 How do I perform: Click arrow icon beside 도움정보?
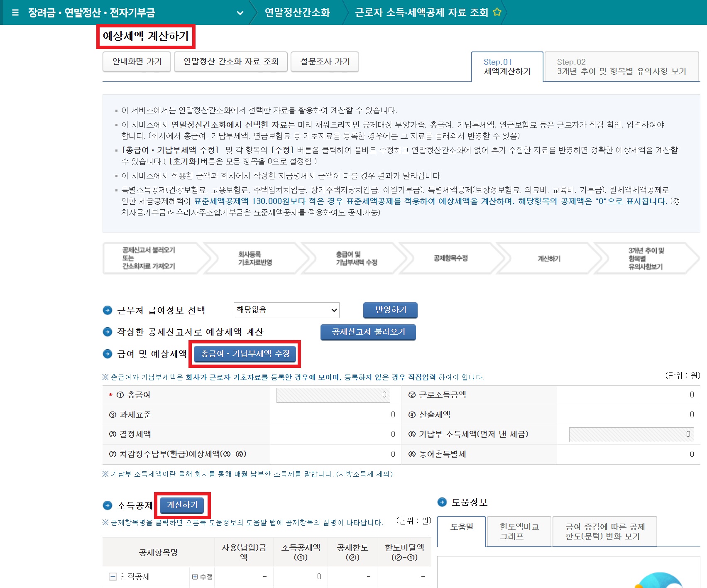click(442, 502)
